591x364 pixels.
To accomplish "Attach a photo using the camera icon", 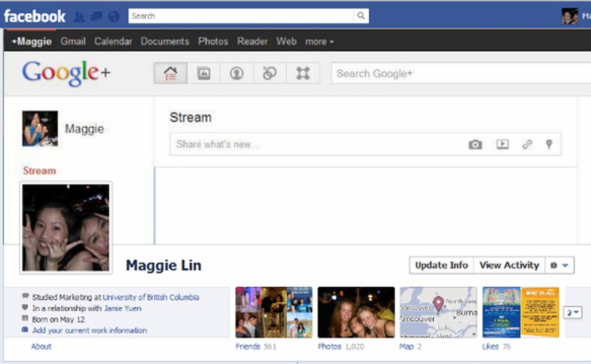I will [475, 144].
